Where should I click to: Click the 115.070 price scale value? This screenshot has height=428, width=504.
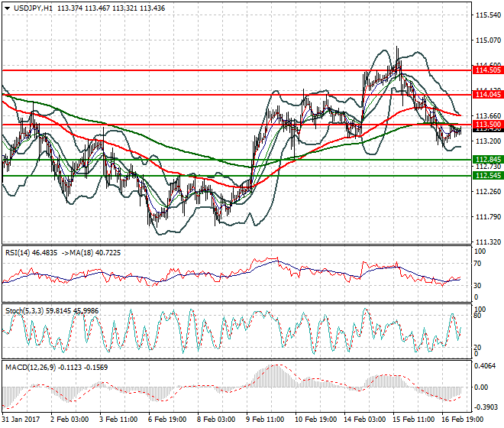pos(488,41)
